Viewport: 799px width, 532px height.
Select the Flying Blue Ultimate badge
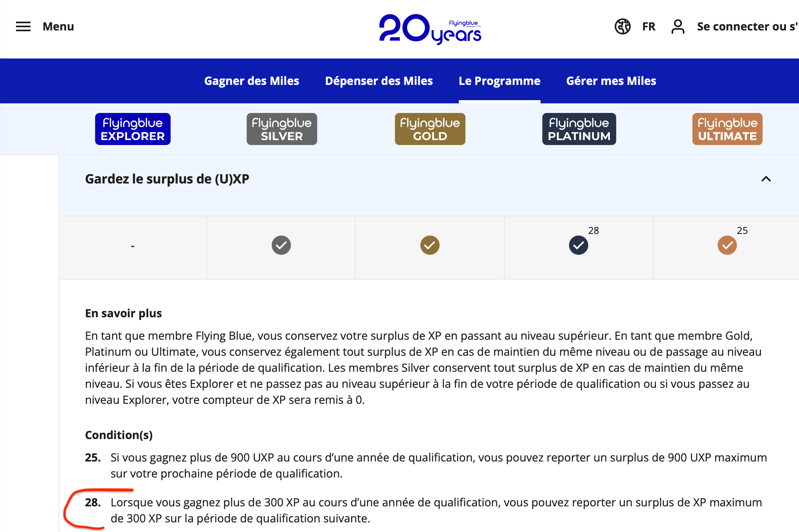727,129
